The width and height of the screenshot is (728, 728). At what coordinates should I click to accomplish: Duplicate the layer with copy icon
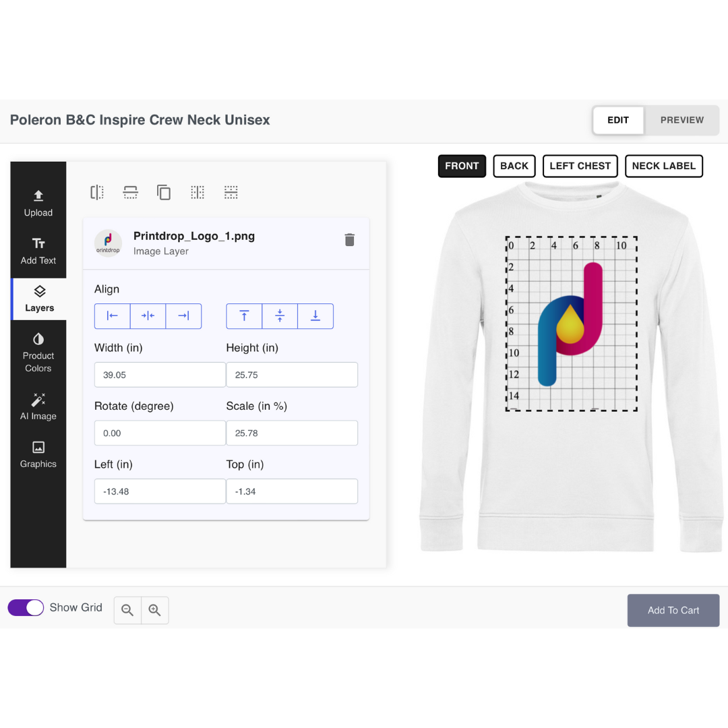tap(164, 192)
